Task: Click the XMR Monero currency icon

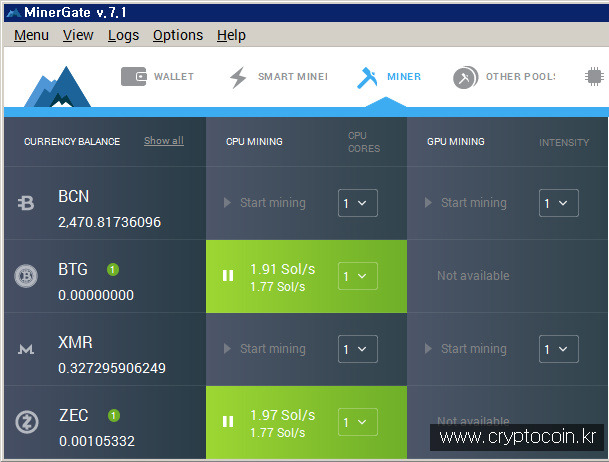Action: pyautogui.click(x=26, y=349)
